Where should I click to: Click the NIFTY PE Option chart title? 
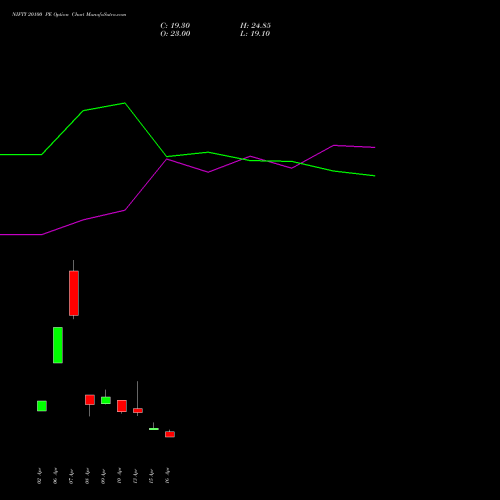coord(69,15)
